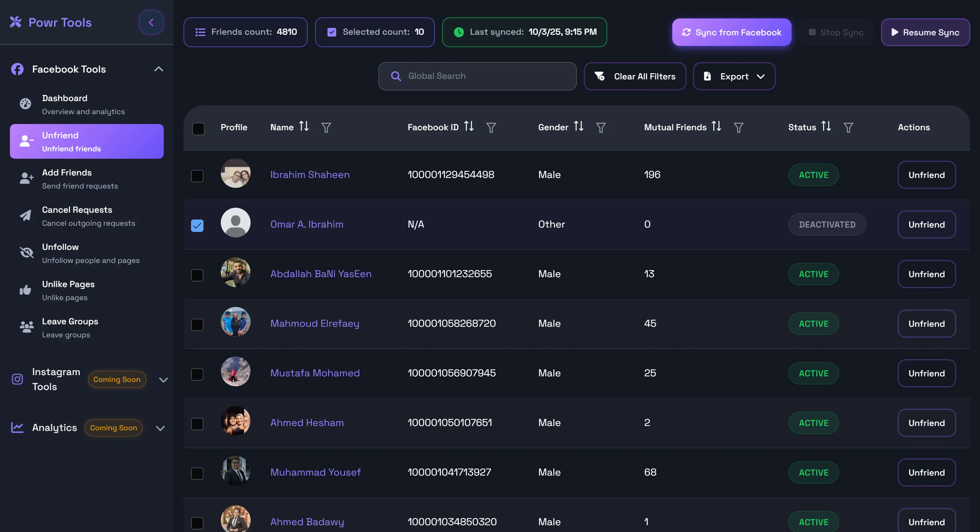The height and width of the screenshot is (532, 980).
Task: Click the Unlike Pages thumbs-up icon
Action: point(25,290)
